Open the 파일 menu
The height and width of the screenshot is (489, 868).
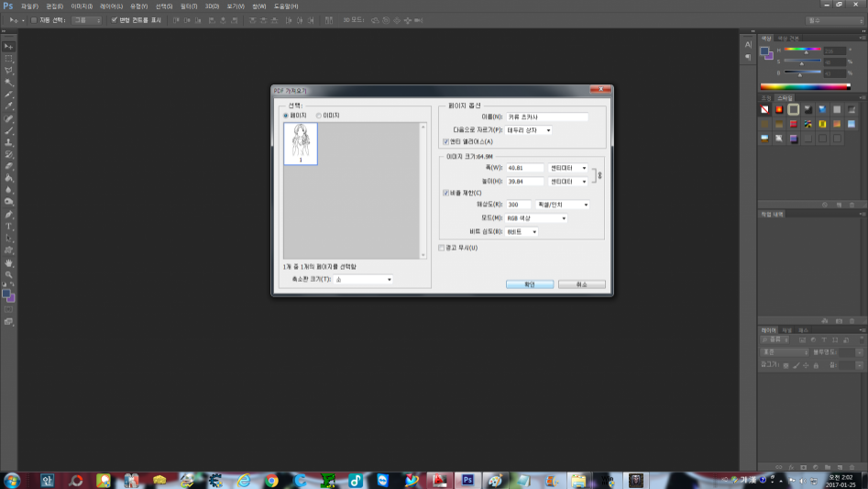coord(29,6)
